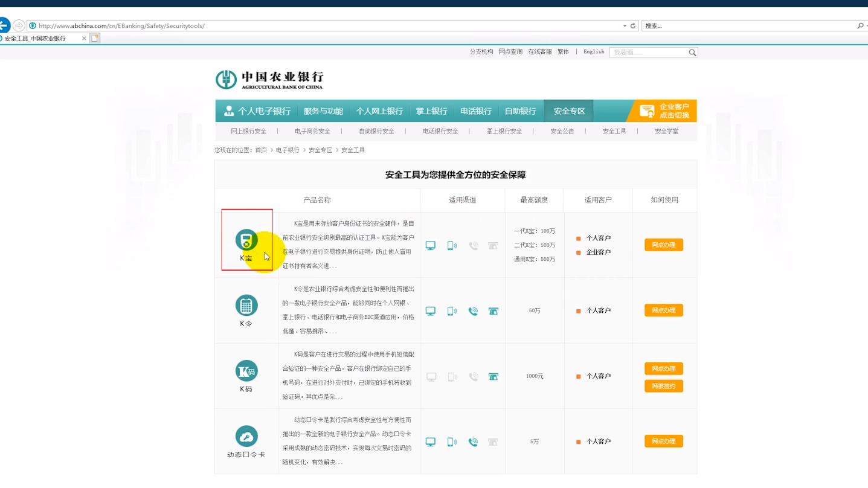Click 网点办理 button in K宝 row

664,245
